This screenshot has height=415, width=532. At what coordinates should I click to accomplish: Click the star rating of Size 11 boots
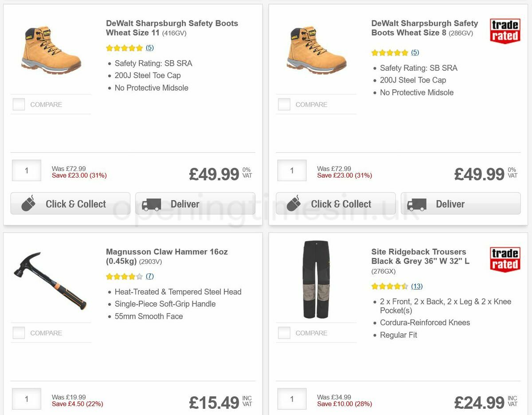point(125,48)
